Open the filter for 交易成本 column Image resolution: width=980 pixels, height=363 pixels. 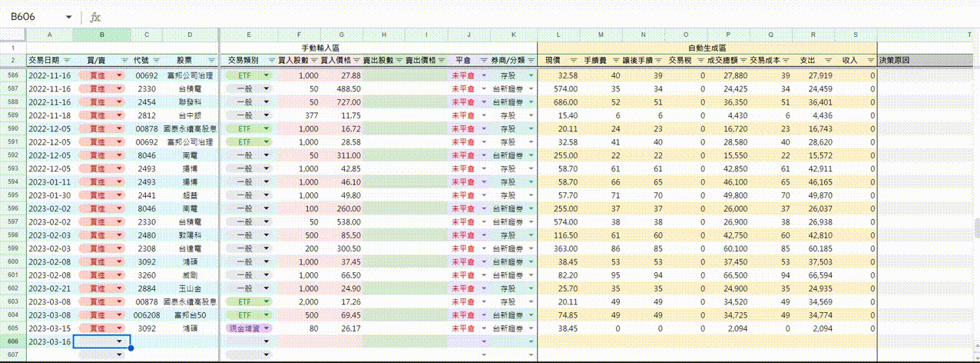click(786, 60)
